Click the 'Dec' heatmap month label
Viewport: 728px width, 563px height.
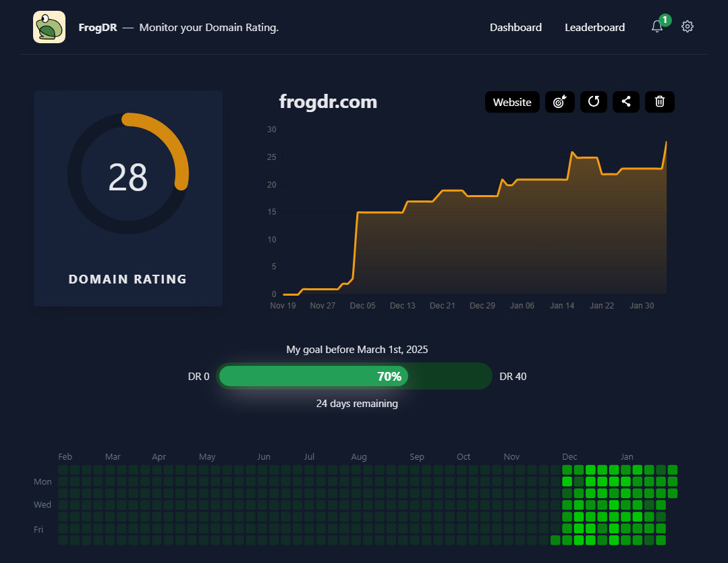tap(569, 456)
